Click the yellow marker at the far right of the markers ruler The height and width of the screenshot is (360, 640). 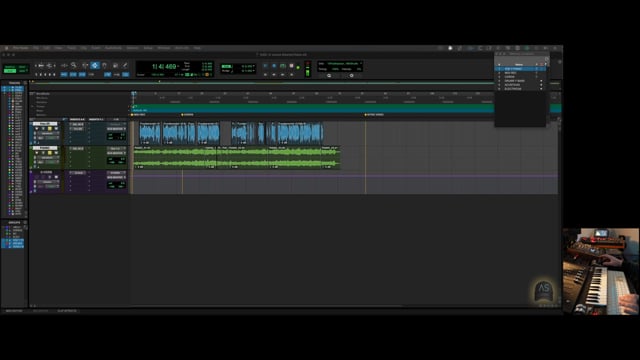click(x=365, y=115)
